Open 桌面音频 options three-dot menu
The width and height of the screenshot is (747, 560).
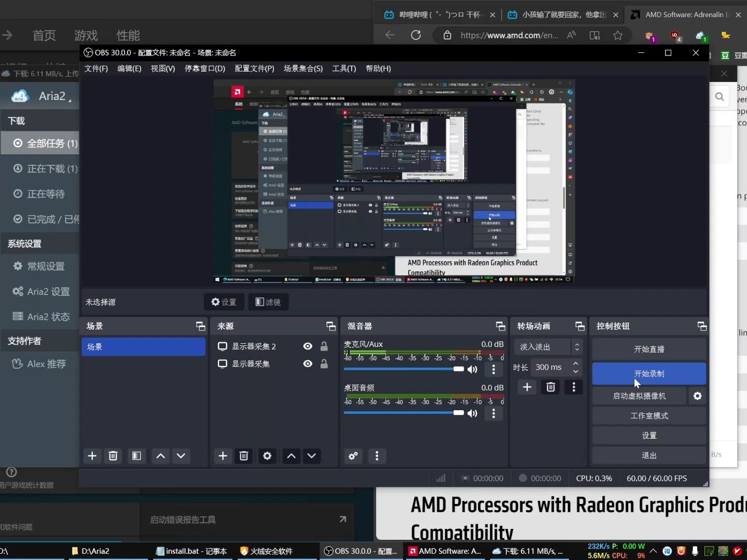[x=494, y=413]
